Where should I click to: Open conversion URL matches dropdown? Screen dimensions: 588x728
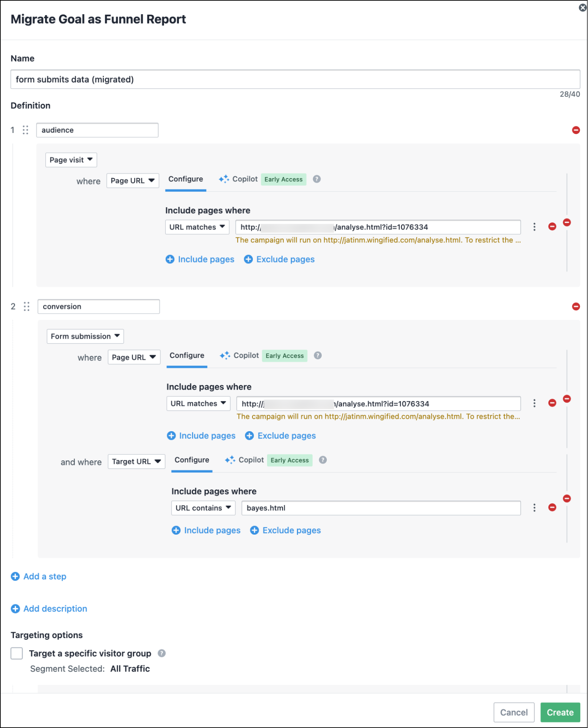pos(198,403)
